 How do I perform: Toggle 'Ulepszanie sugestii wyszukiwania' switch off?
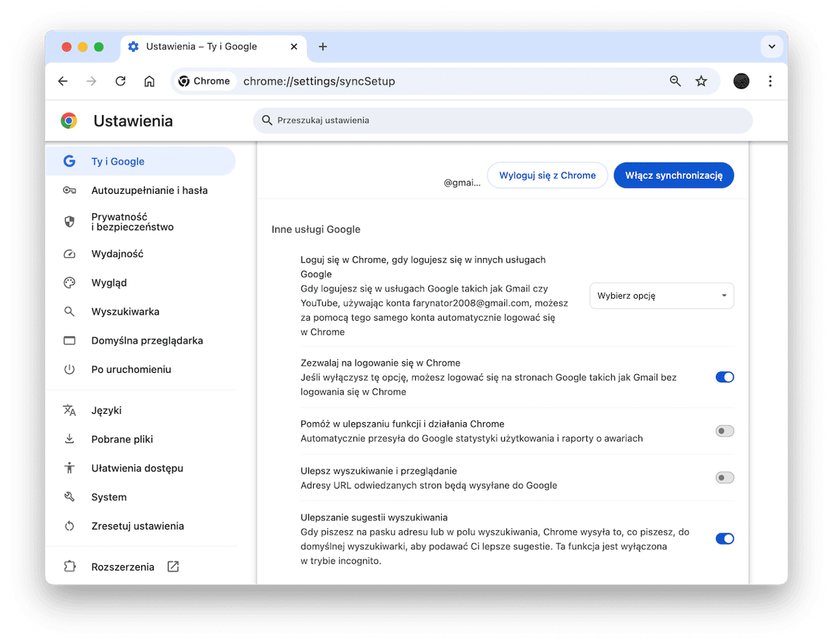pyautogui.click(x=724, y=538)
